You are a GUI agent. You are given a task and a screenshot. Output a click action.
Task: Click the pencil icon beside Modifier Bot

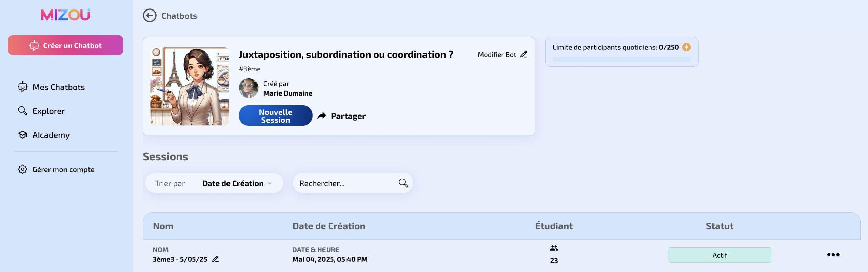click(x=524, y=54)
